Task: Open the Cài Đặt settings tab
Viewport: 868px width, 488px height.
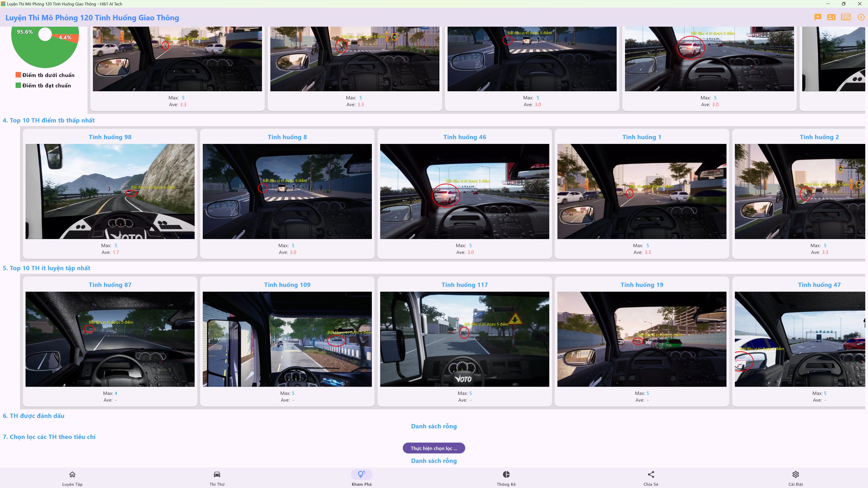Action: (796, 478)
